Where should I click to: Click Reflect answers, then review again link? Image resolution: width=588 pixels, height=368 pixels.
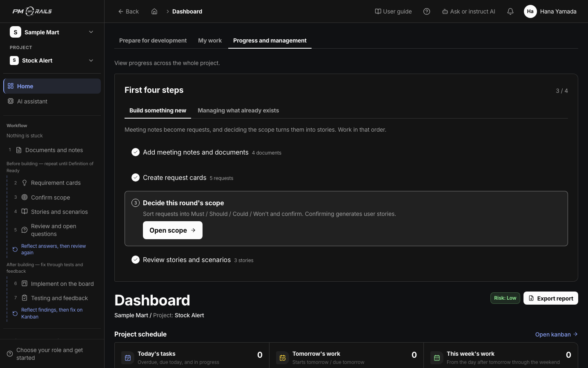[x=53, y=249]
